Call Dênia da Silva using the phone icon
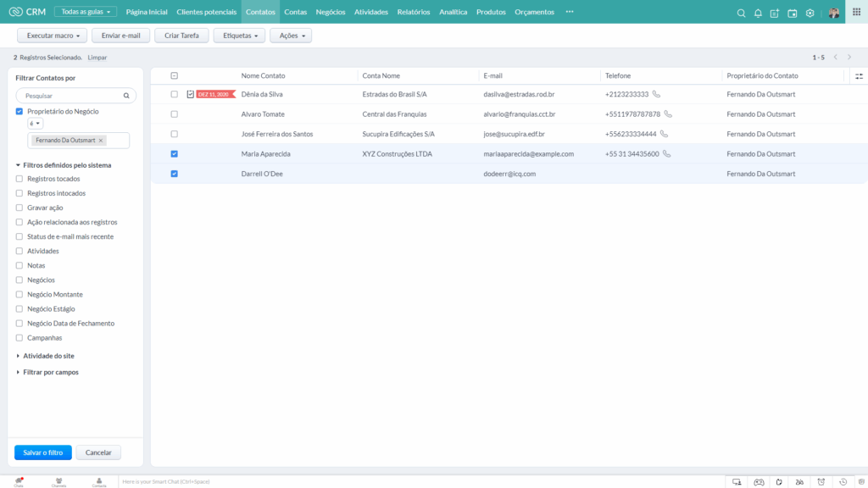 (656, 94)
